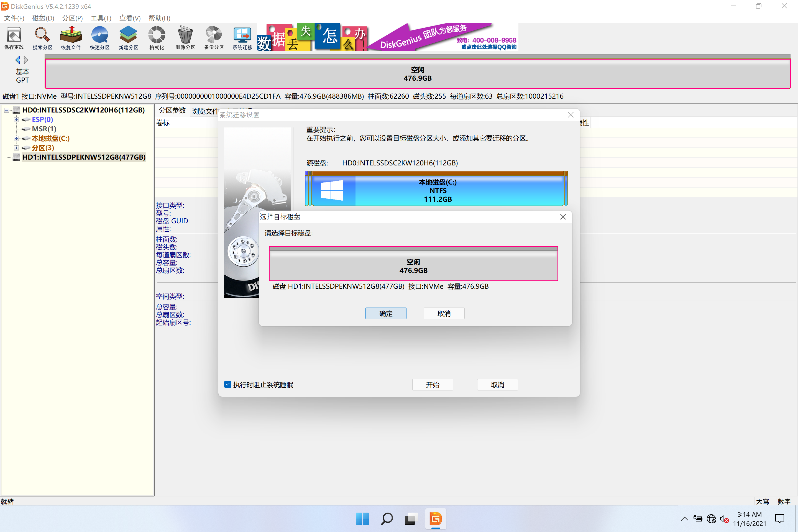Launch System Migration (系统迁移) tool

point(242,38)
